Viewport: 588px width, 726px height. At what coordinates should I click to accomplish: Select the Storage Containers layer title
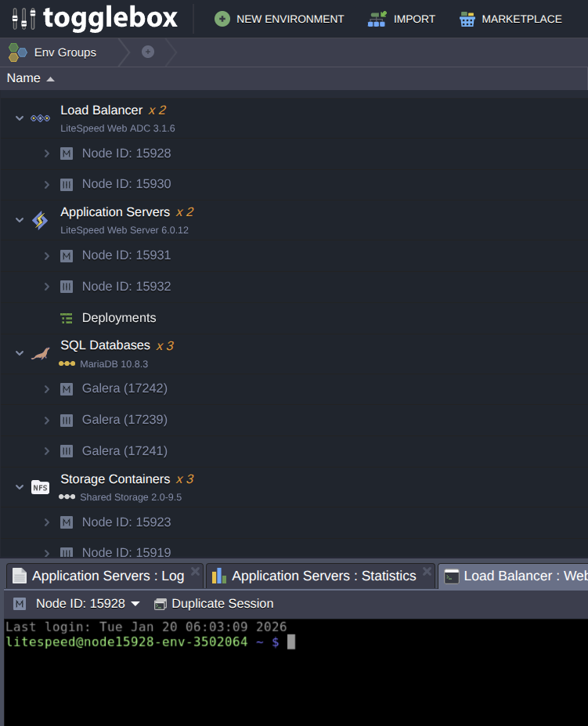click(x=115, y=479)
